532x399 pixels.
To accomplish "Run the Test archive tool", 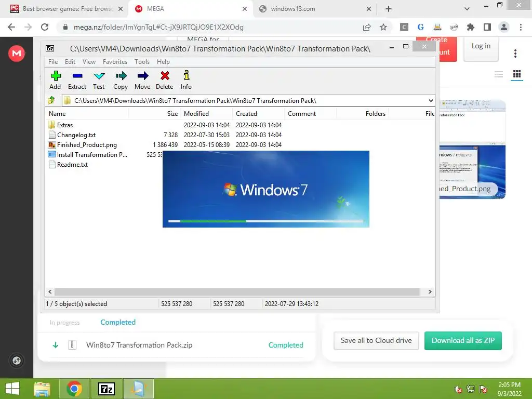I will [x=99, y=81].
